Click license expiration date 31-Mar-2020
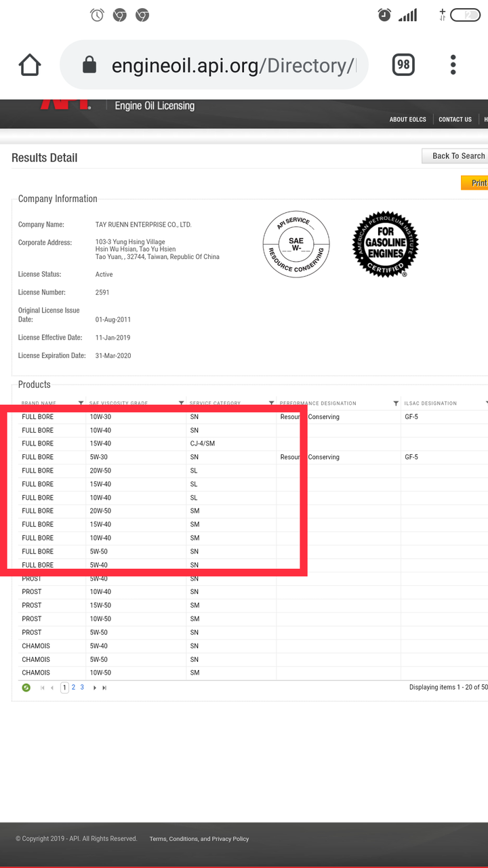488x868 pixels. 113,355
